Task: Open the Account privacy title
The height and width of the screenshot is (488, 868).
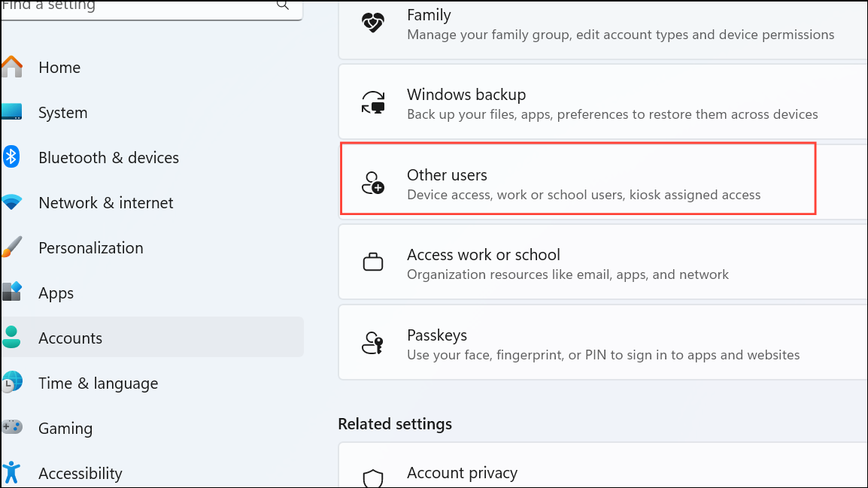Action: (463, 473)
